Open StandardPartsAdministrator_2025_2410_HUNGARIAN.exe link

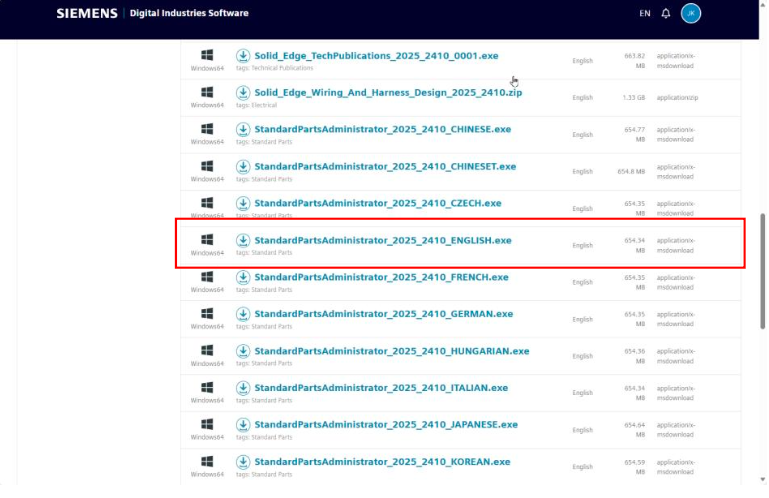pos(392,351)
